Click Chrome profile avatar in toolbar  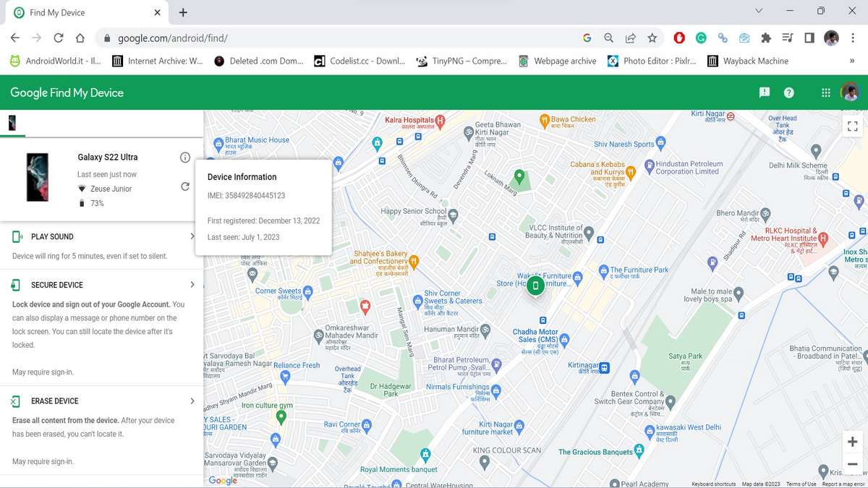pos(831,38)
